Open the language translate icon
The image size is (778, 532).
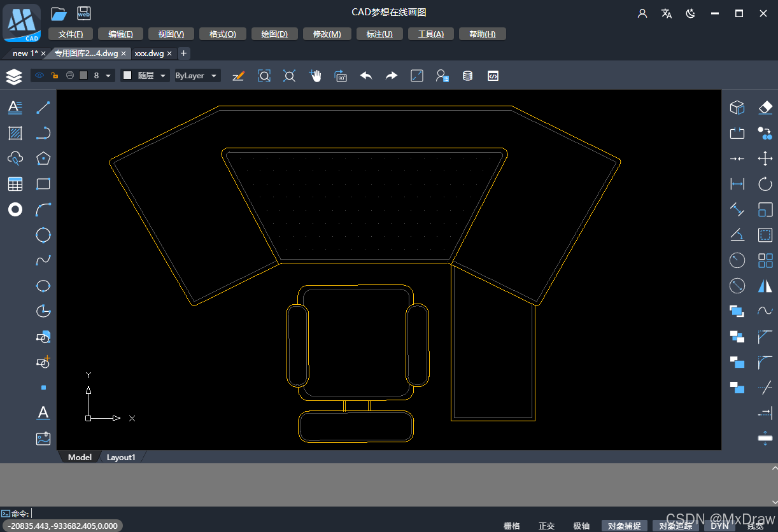667,13
